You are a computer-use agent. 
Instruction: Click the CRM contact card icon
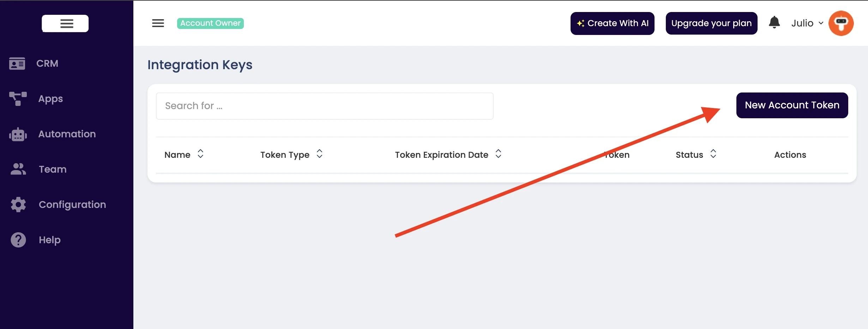[17, 64]
